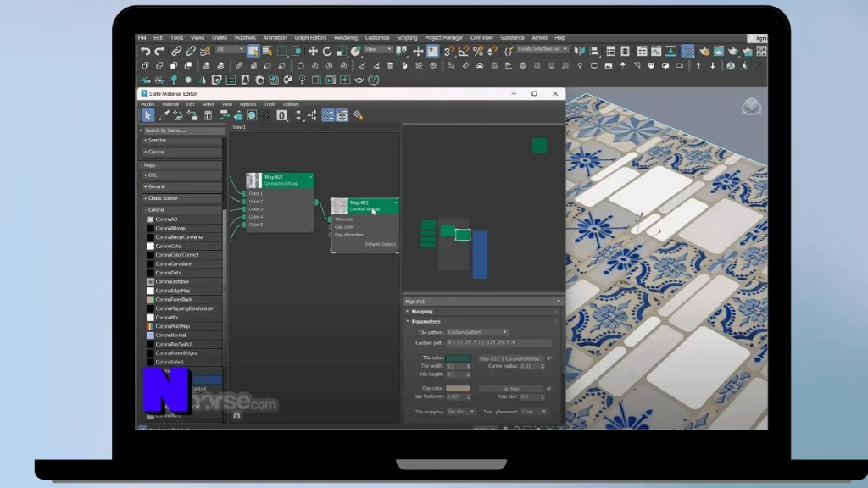This screenshot has width=868, height=488.
Task: Click the Map #27 node thumbnail
Action: pyautogui.click(x=253, y=180)
